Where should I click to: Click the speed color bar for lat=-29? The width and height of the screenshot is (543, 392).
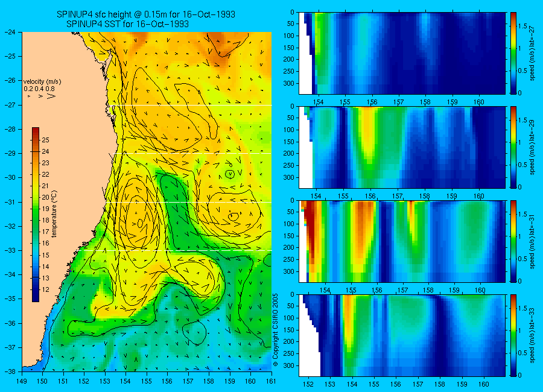[x=513, y=147]
